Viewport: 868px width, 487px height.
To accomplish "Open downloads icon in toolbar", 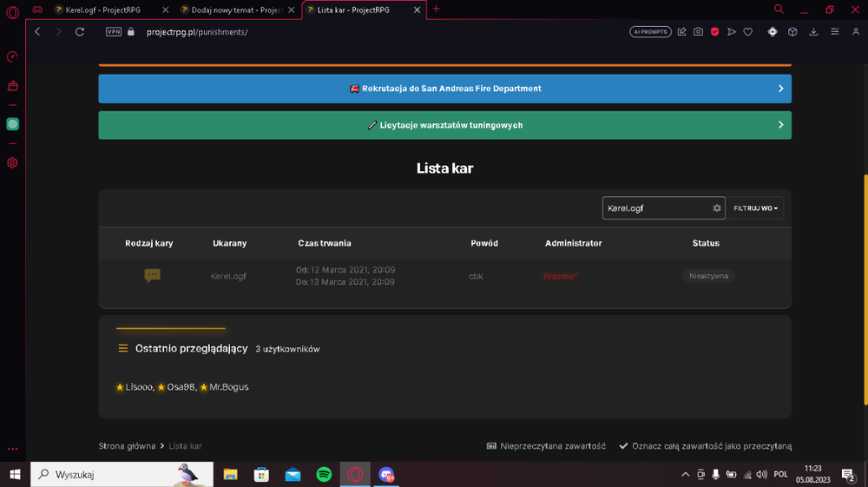I will tap(813, 31).
